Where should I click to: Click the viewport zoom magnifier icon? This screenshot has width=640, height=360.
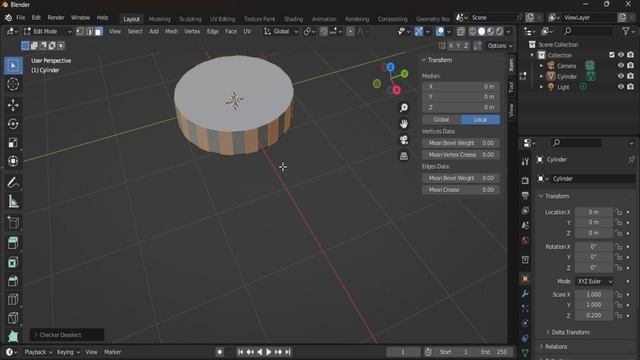click(404, 108)
